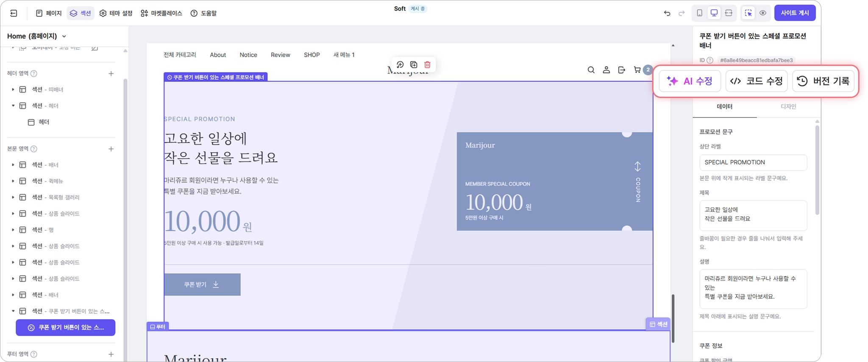Add a section to 본문 영역
The image size is (868, 362).
[x=111, y=149]
